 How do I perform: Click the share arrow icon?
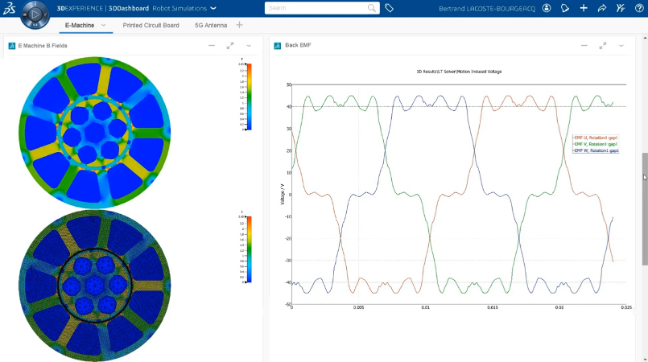point(602,8)
